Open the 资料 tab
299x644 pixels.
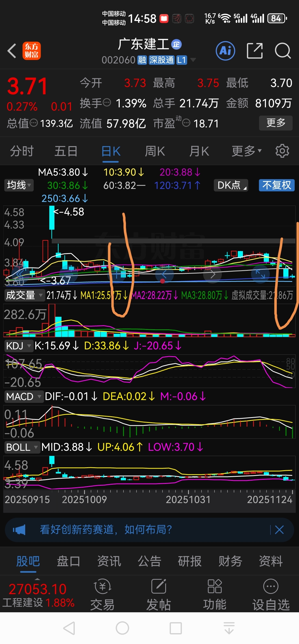click(x=271, y=561)
